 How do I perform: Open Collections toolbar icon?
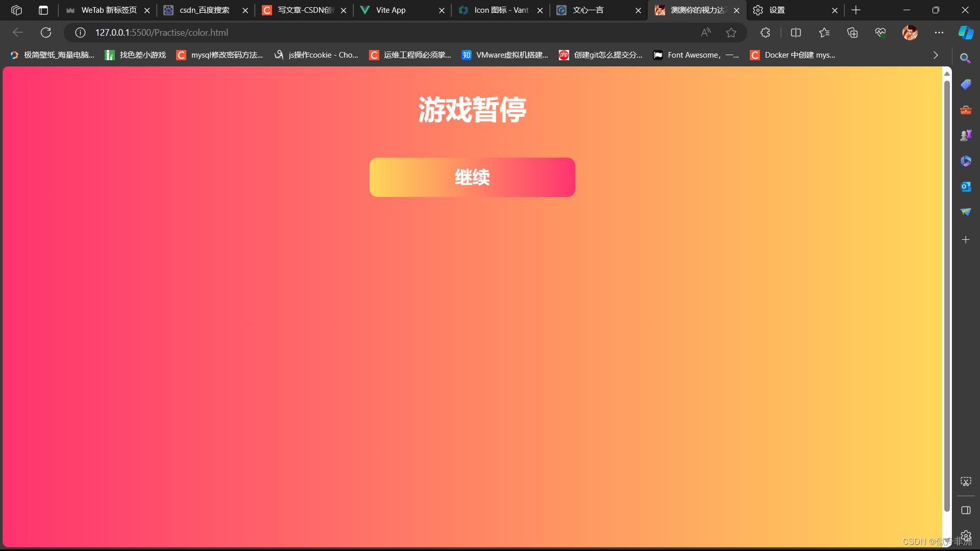tap(852, 33)
